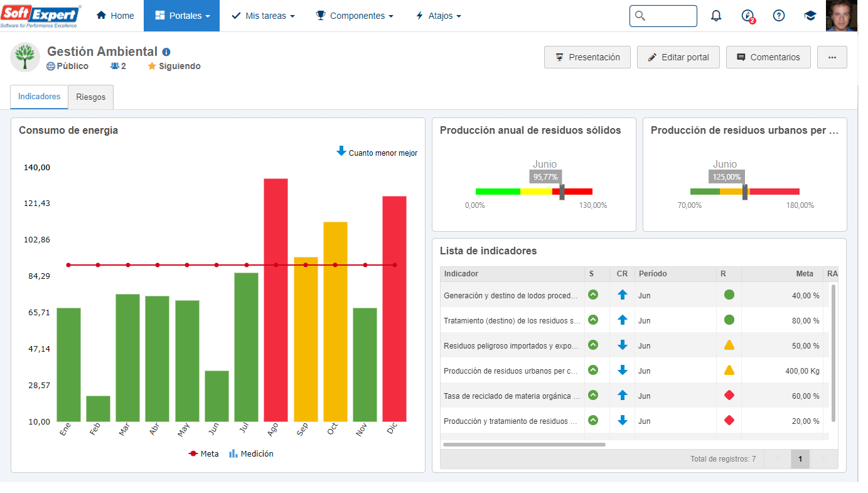The width and height of the screenshot is (868, 493).
Task: Click the search input field
Action: (x=663, y=16)
